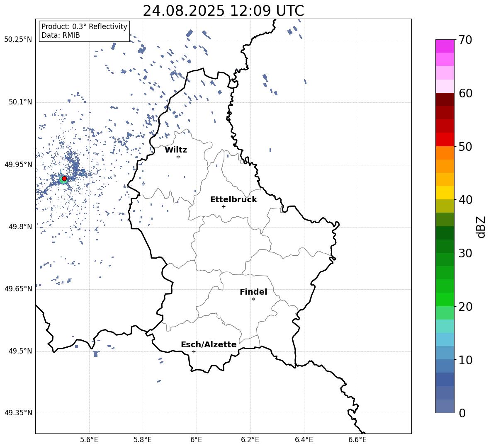
Task: Click the 49.95°N latitude label
Action: pos(18,165)
